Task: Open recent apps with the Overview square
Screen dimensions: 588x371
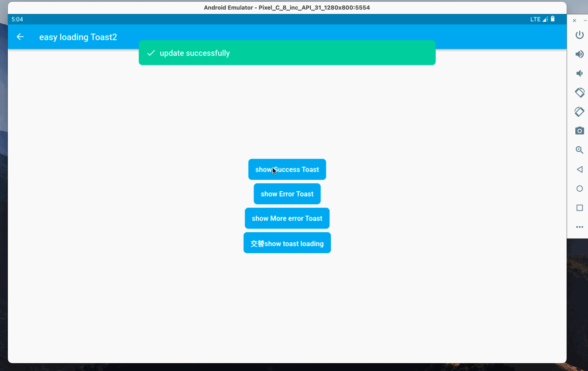Action: 579,208
